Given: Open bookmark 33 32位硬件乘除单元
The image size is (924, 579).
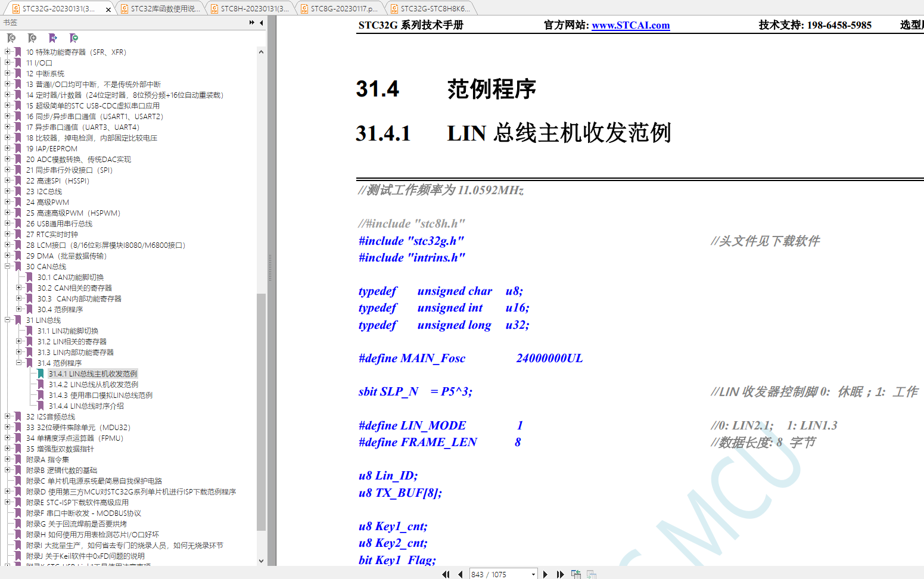Looking at the screenshot, I should [x=78, y=427].
